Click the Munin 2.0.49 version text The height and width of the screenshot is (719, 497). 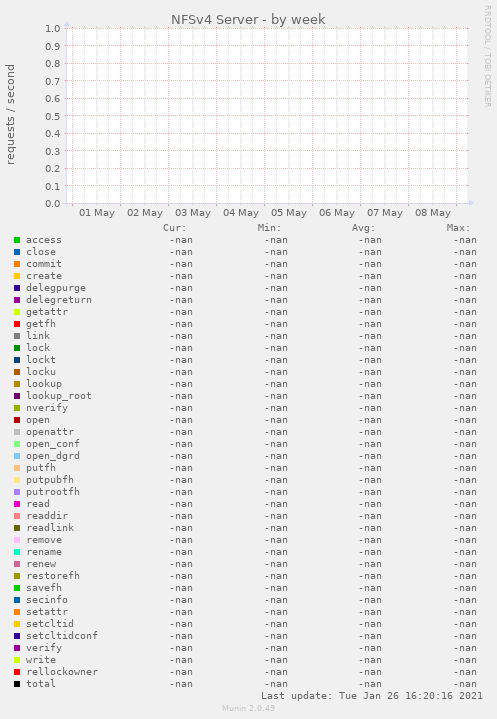tap(248, 708)
